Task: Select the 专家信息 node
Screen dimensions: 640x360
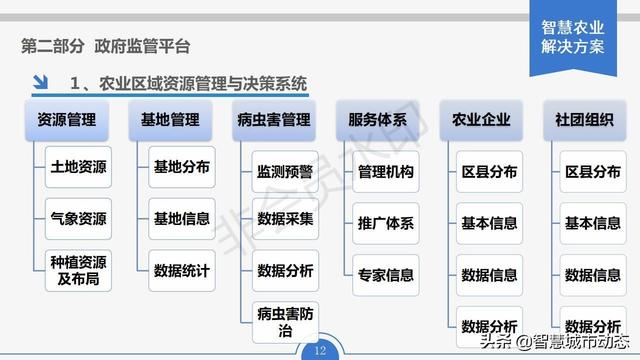Action: pyautogui.click(x=386, y=276)
